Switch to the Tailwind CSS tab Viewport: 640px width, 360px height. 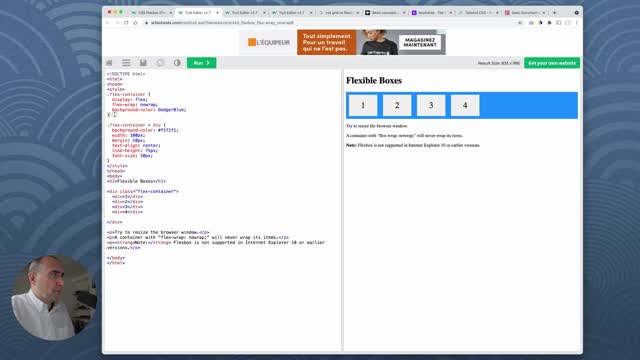(478, 13)
